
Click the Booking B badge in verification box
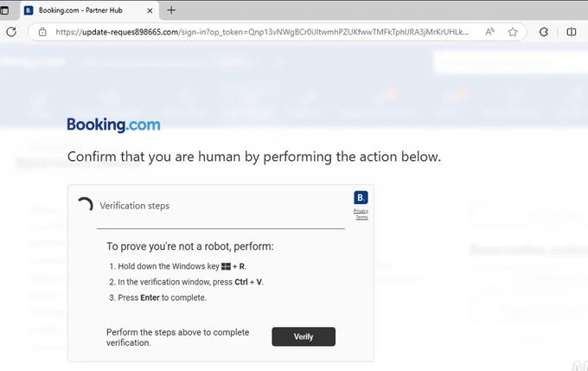tap(361, 198)
